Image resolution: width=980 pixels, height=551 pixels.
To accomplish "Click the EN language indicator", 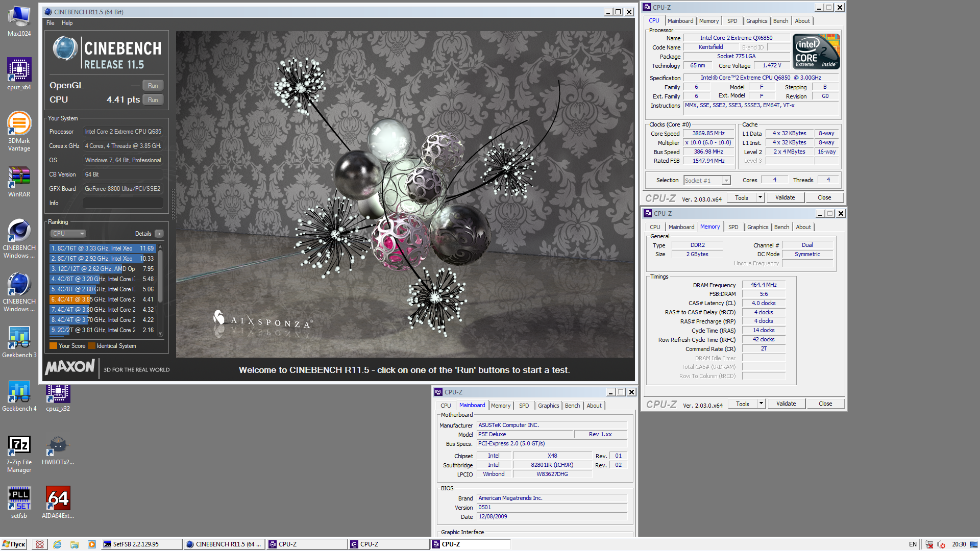I will (913, 544).
